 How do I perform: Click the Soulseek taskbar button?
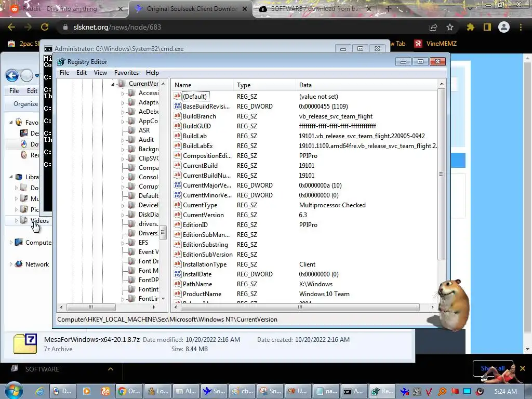click(x=214, y=391)
